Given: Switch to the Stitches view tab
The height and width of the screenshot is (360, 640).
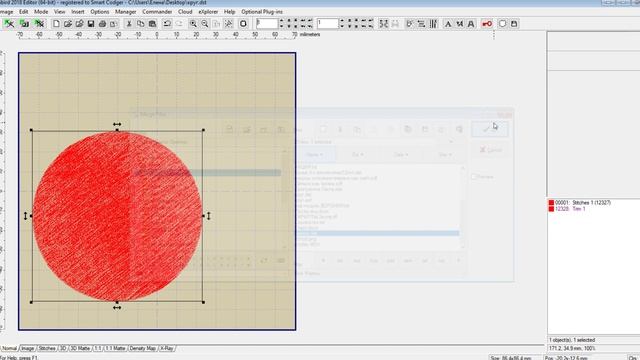Looking at the screenshot, I should pos(47,348).
